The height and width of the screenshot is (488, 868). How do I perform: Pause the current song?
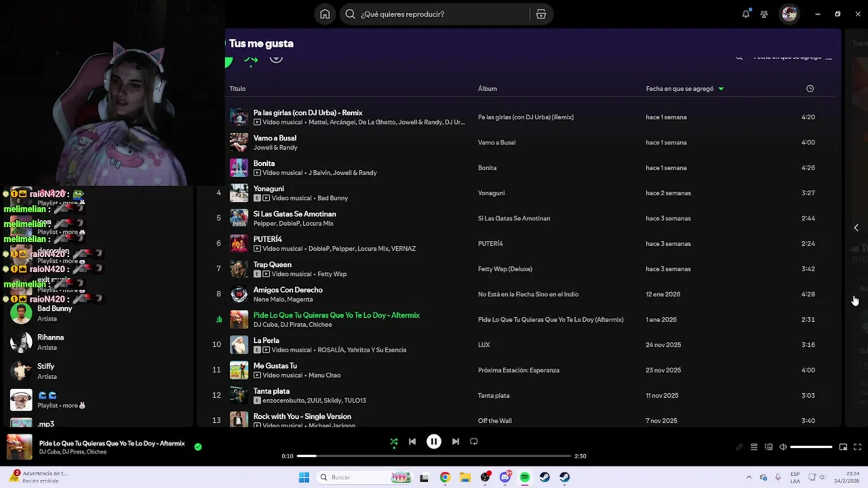click(x=434, y=441)
